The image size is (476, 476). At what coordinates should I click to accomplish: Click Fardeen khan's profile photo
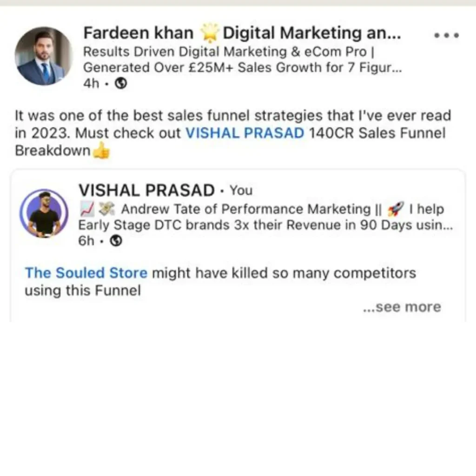(x=44, y=56)
